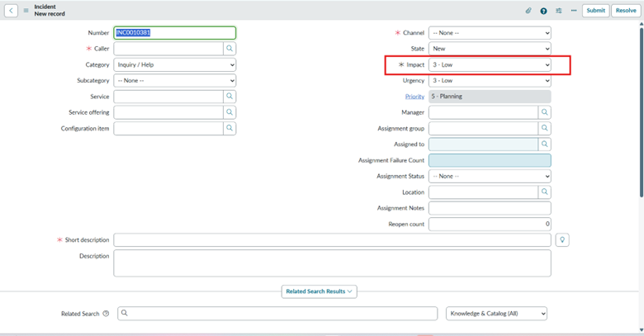This screenshot has height=336, width=644.
Task: Open the Urgency dropdown
Action: [x=490, y=81]
